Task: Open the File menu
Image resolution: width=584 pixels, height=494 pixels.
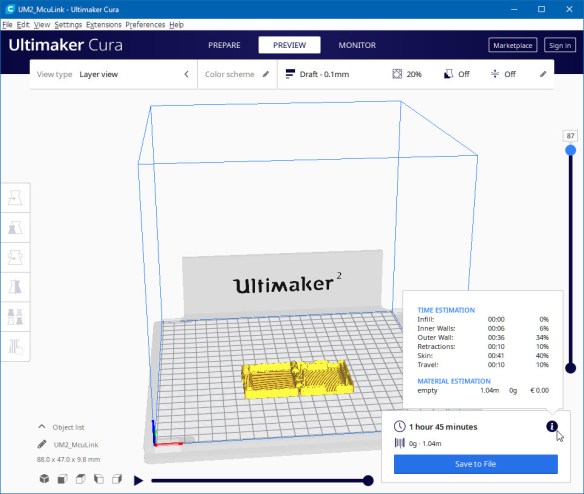Action: click(7, 25)
